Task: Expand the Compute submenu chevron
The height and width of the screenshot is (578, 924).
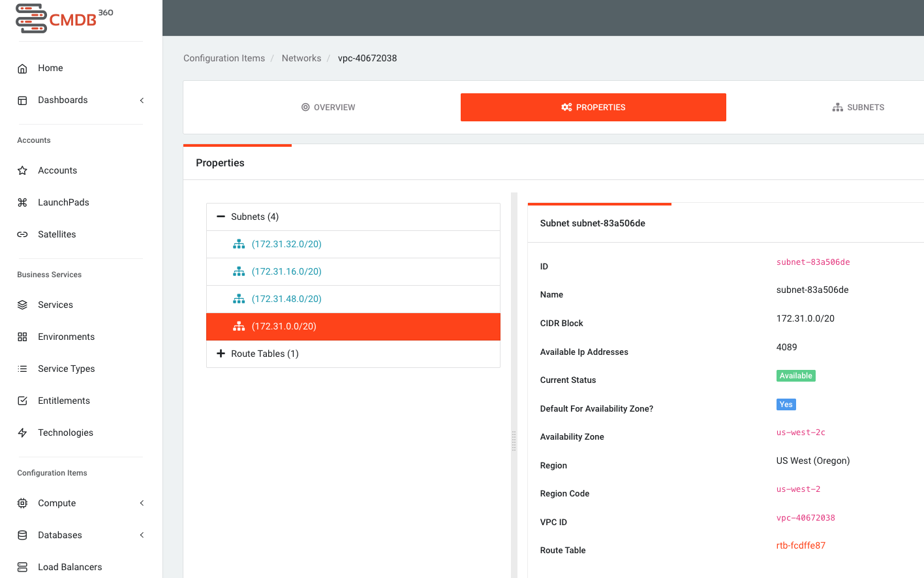Action: tap(142, 504)
